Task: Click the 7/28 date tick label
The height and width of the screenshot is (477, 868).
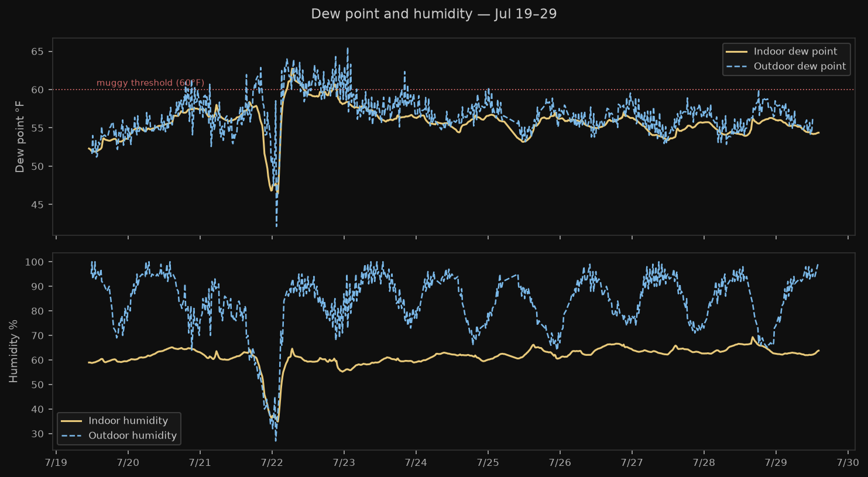Action: click(704, 462)
